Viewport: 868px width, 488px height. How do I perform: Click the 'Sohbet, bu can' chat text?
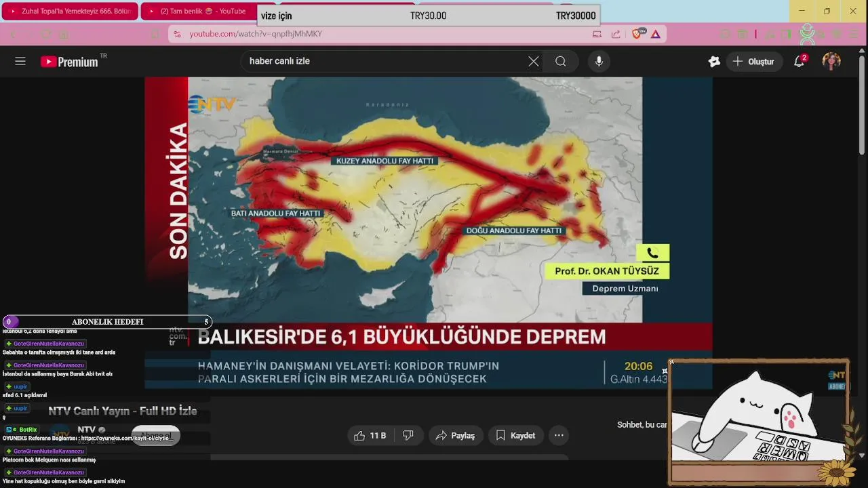click(x=642, y=425)
